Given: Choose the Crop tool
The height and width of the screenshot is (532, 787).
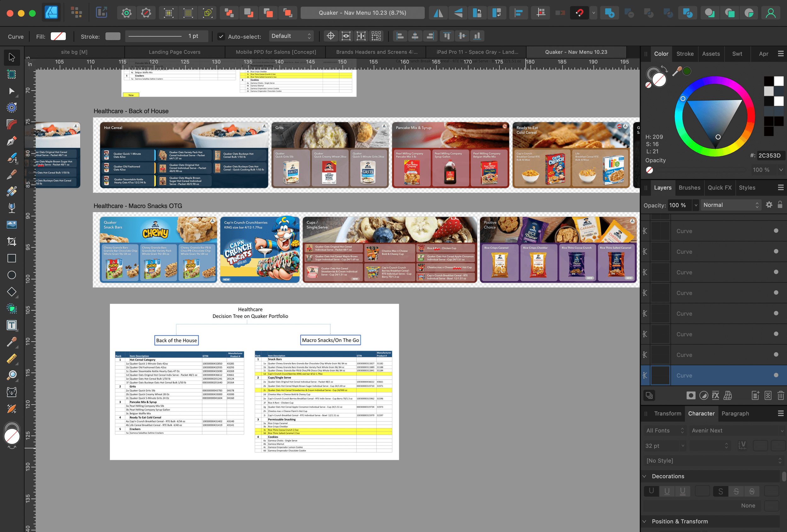Looking at the screenshot, I should (12, 241).
